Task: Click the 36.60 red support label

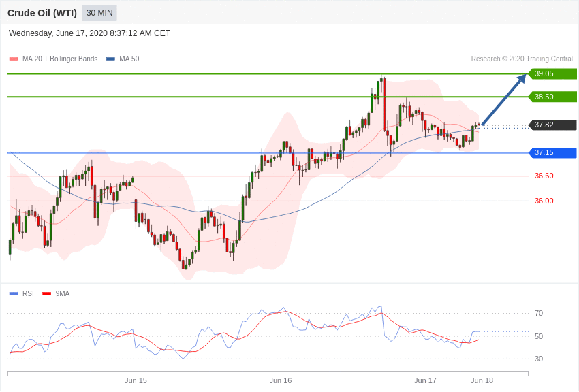Action: click(x=544, y=176)
